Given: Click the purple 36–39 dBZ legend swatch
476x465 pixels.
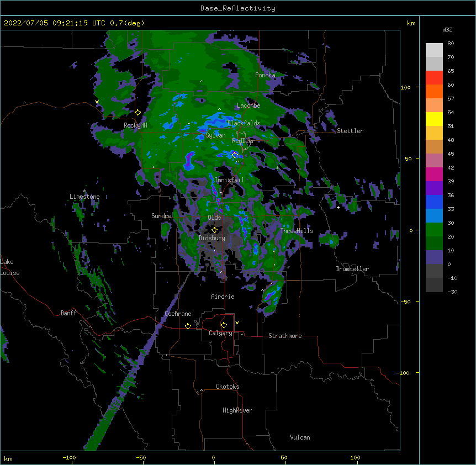Looking at the screenshot, I should [434, 188].
